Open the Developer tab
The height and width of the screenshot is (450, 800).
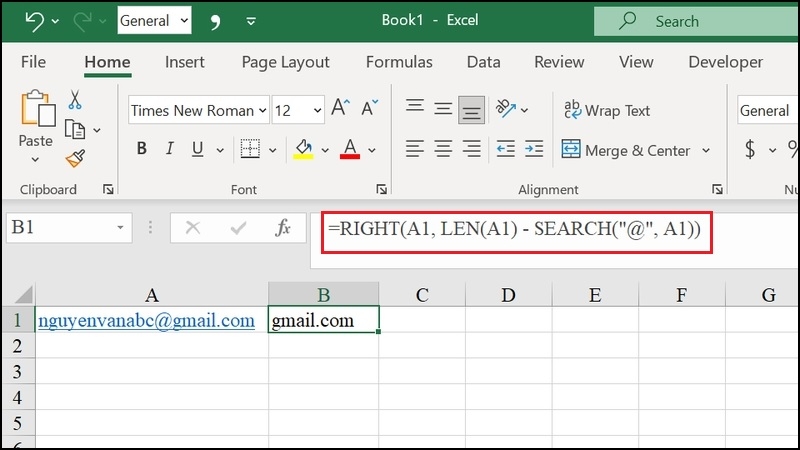pos(726,62)
